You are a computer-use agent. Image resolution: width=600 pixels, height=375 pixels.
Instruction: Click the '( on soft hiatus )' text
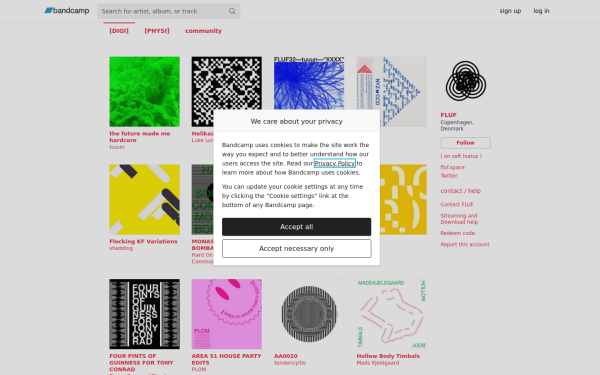point(461,156)
